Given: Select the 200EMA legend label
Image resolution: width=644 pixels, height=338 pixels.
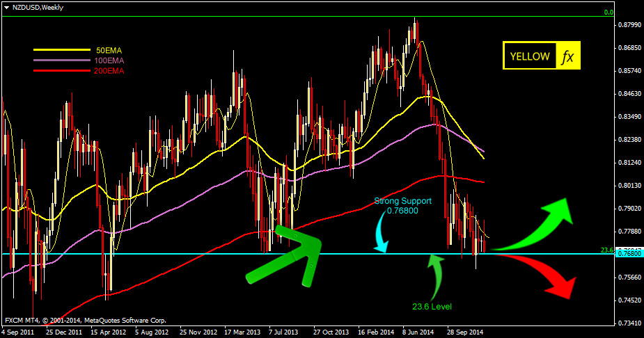Looking at the screenshot, I should point(109,71).
